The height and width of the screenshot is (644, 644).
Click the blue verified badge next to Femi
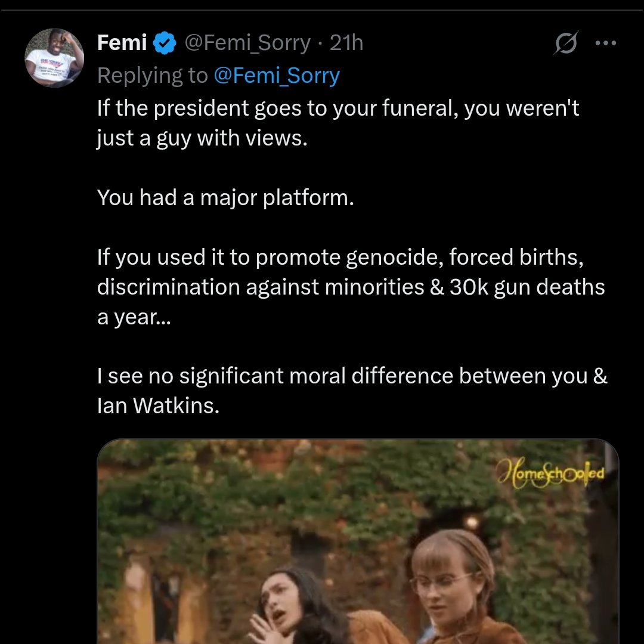point(165,43)
